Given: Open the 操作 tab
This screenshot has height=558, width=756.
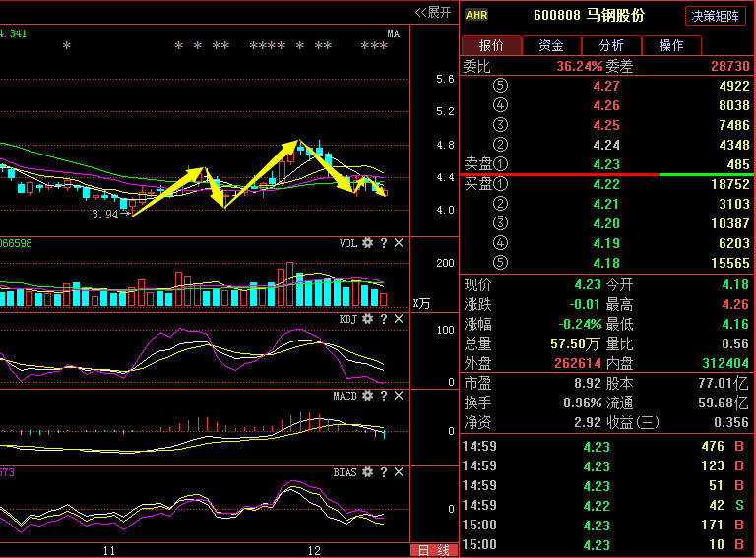Looking at the screenshot, I should pos(671,45).
